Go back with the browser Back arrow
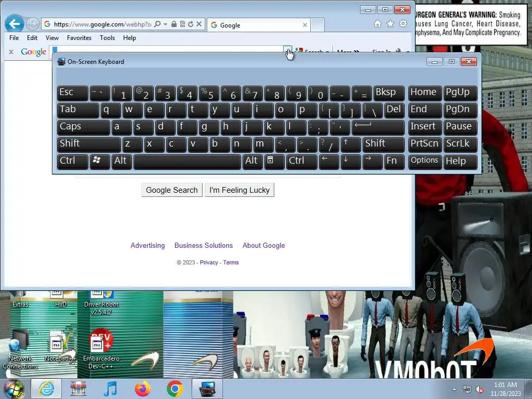Screen dimensions: 532x399 point(14,24)
